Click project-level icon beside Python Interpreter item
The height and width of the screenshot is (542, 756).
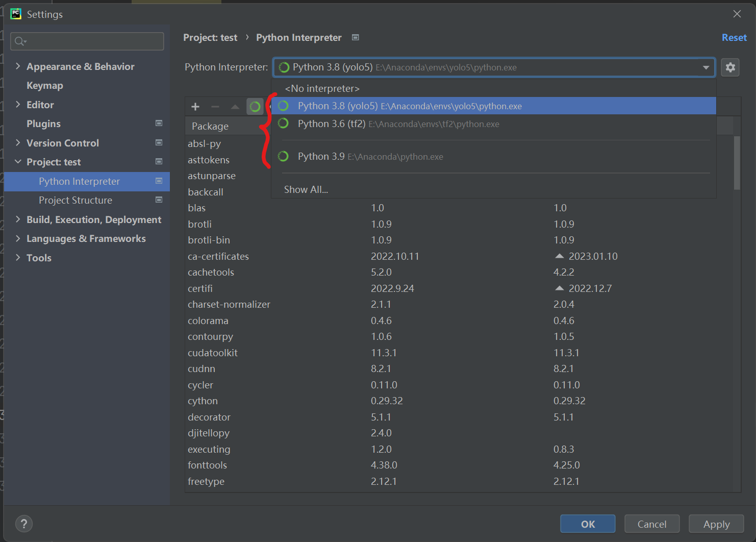click(x=159, y=181)
